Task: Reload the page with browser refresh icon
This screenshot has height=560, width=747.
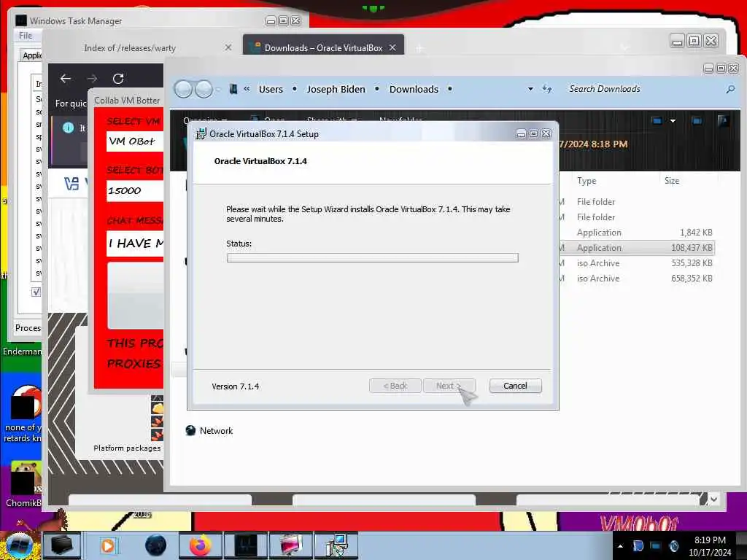Action: [118, 79]
